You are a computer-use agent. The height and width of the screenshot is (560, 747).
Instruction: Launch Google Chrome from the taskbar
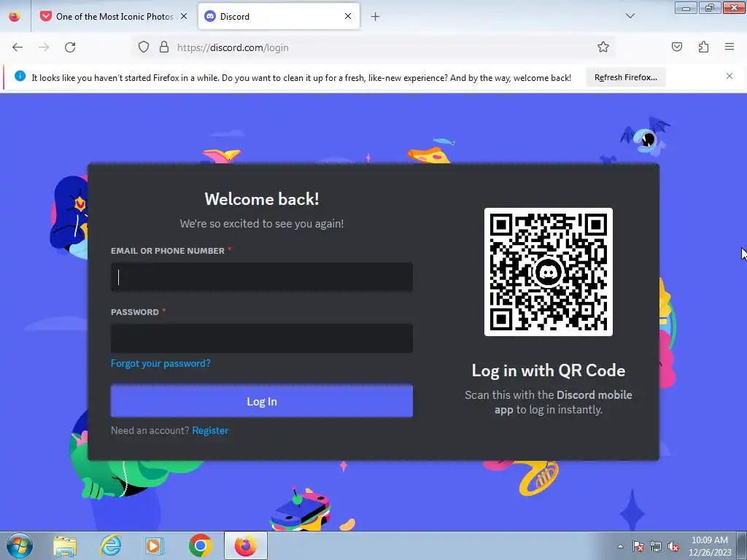tap(200, 545)
